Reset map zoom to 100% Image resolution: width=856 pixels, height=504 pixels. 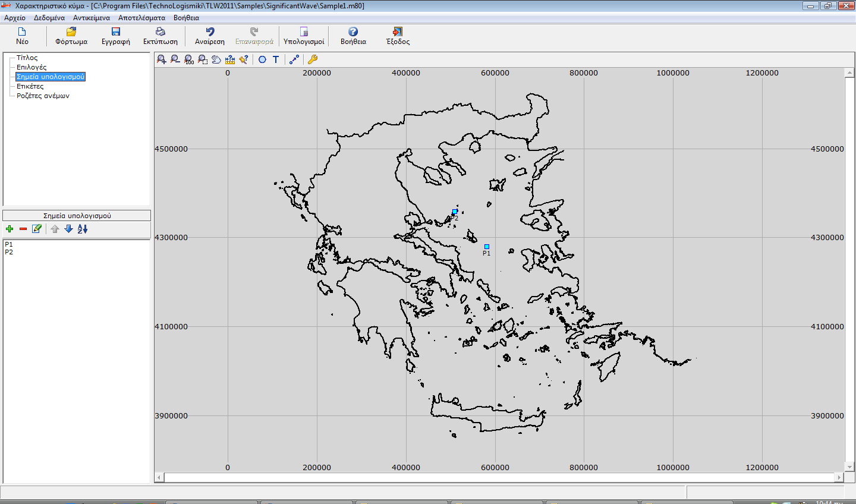tap(189, 59)
